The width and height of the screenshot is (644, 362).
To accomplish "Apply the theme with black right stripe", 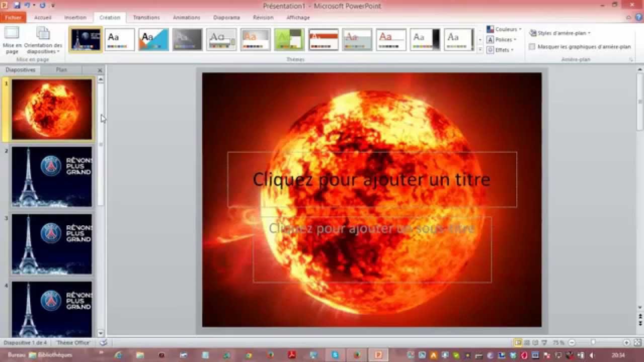I will click(425, 40).
